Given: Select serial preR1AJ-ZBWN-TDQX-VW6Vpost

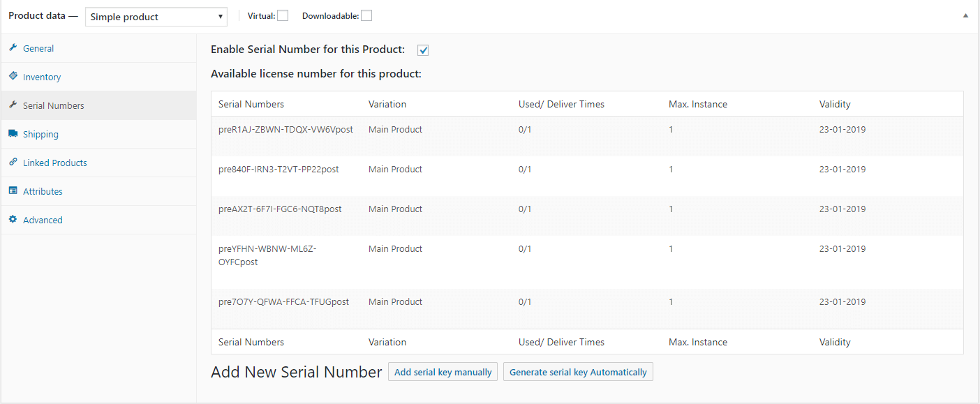Looking at the screenshot, I should pos(285,129).
